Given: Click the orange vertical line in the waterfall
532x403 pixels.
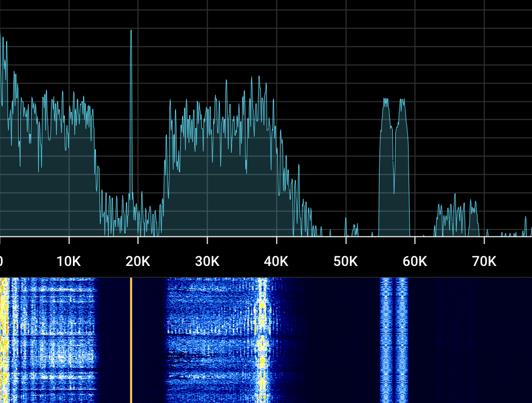Looking at the screenshot, I should 131,340.
